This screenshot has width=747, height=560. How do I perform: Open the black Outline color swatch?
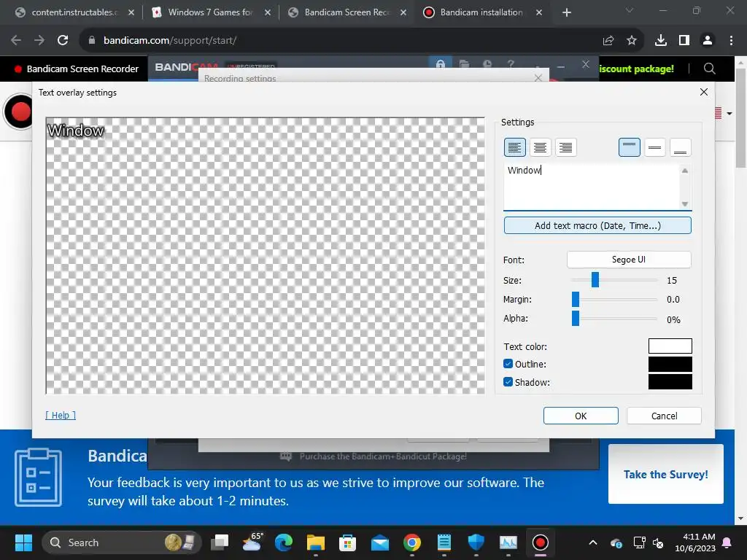click(670, 365)
